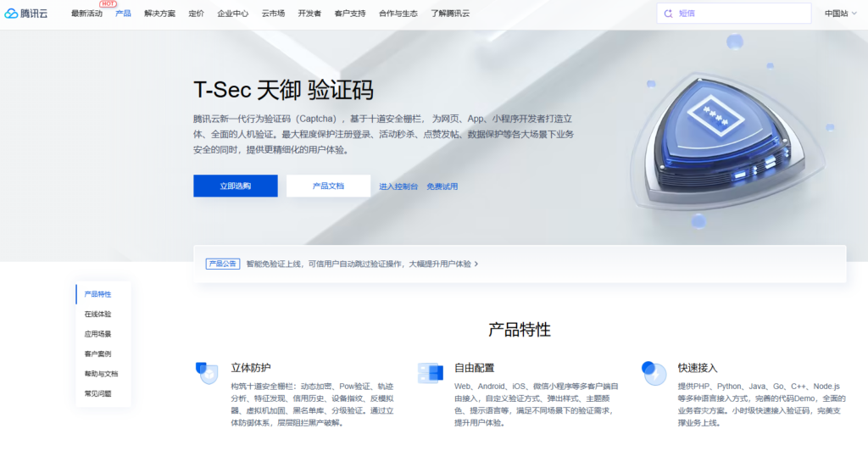Open the announcement arrow chevron
Image resolution: width=868 pixels, height=462 pixels.
click(476, 264)
